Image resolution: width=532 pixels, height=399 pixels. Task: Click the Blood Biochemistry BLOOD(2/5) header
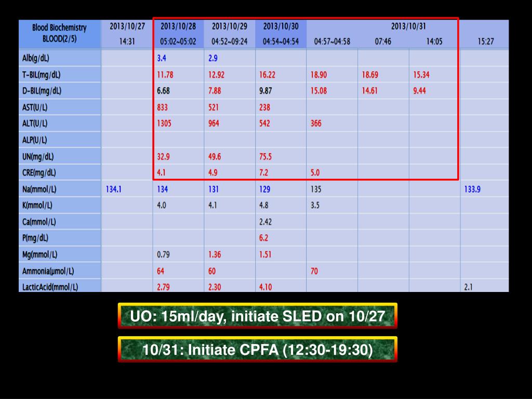[x=59, y=33]
